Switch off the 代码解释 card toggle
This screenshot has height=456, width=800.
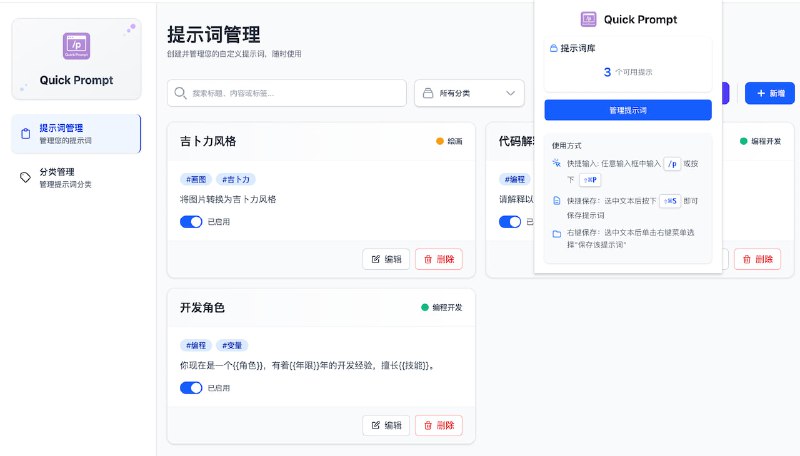pos(510,221)
